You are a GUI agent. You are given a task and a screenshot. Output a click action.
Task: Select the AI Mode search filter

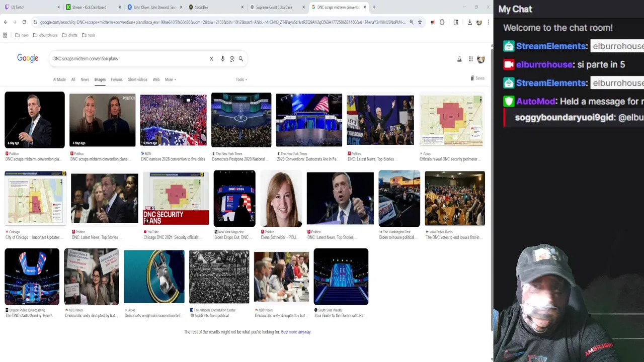59,79
